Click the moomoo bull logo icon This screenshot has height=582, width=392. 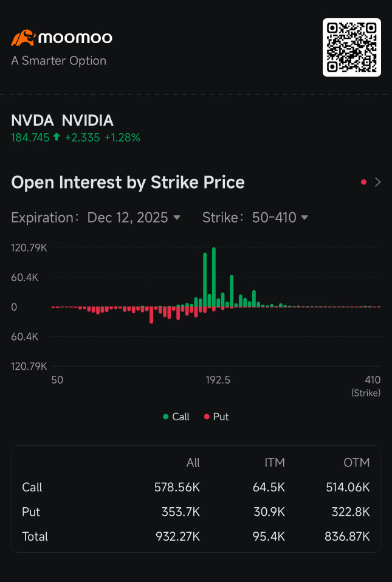23,38
